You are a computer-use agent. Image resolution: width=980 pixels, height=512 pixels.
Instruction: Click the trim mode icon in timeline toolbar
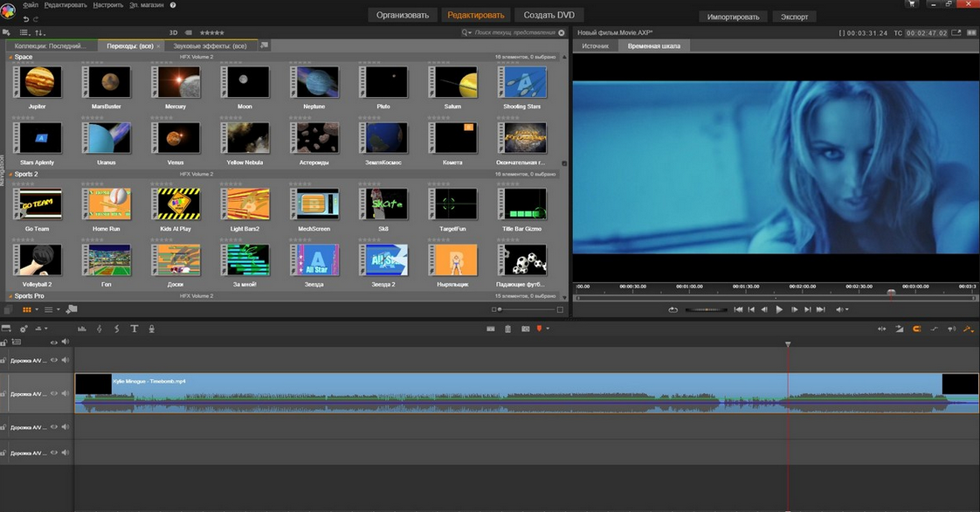pyautogui.click(x=882, y=329)
